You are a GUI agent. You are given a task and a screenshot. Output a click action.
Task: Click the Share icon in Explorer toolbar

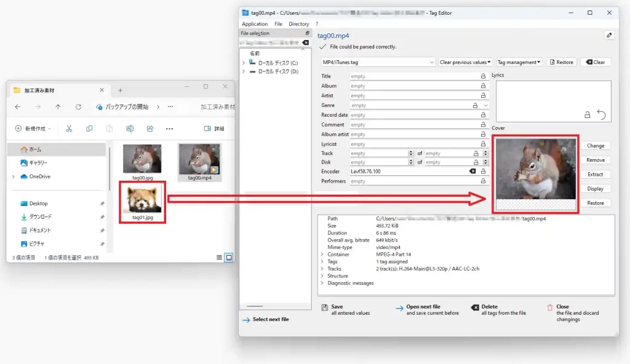coord(150,129)
